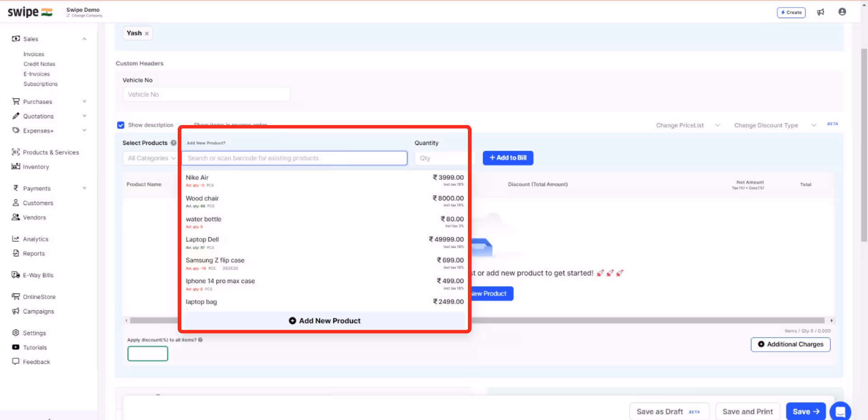This screenshot has width=868, height=420.
Task: Click the blue Save button
Action: (x=806, y=411)
